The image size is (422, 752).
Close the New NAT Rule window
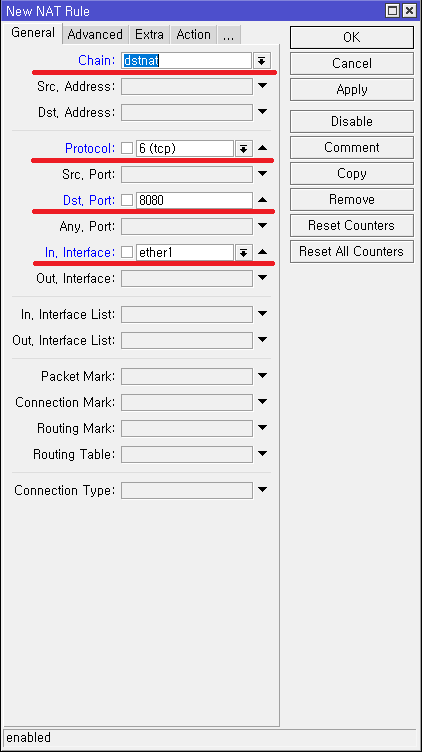tap(409, 11)
